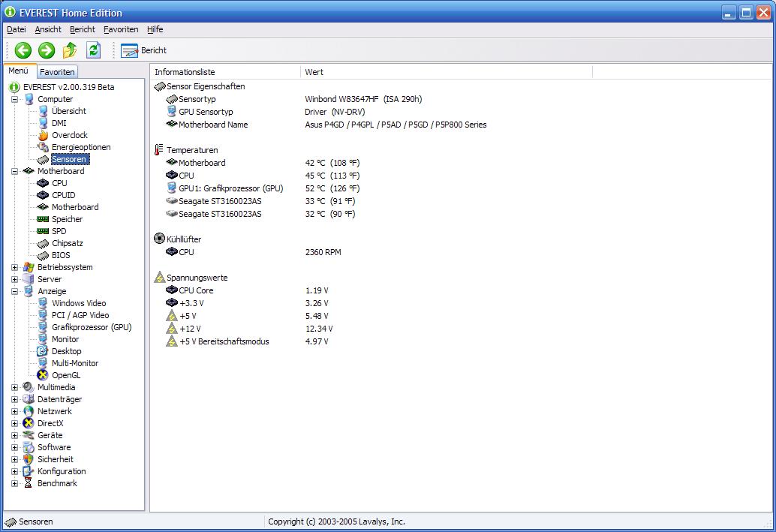This screenshot has width=776, height=532.
Task: Open the Hilfe menu
Action: pos(155,29)
